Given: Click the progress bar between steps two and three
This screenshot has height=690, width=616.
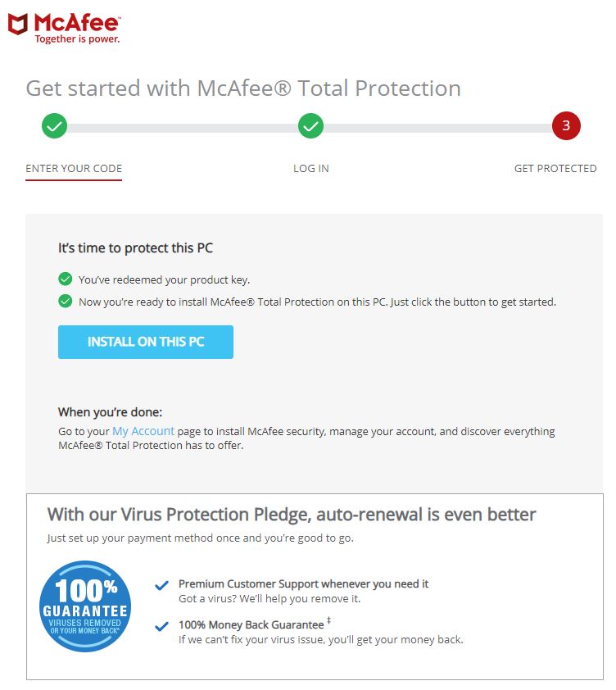Looking at the screenshot, I should point(437,128).
